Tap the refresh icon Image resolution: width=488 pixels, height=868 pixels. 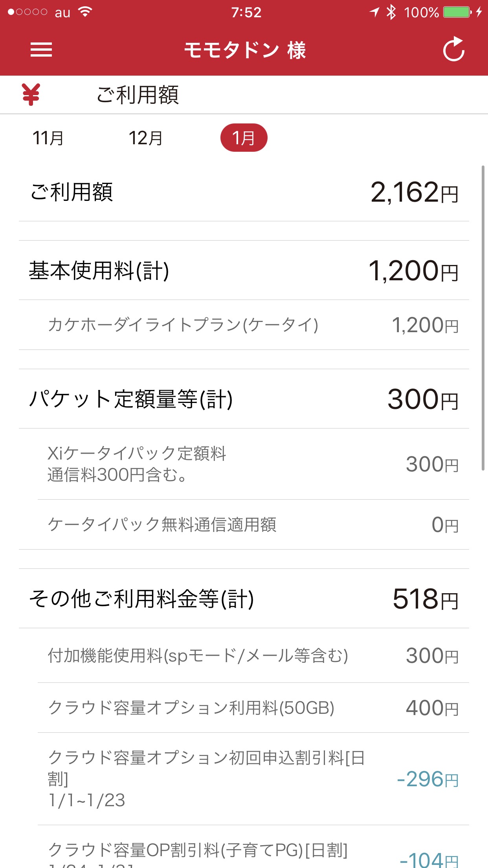[454, 50]
